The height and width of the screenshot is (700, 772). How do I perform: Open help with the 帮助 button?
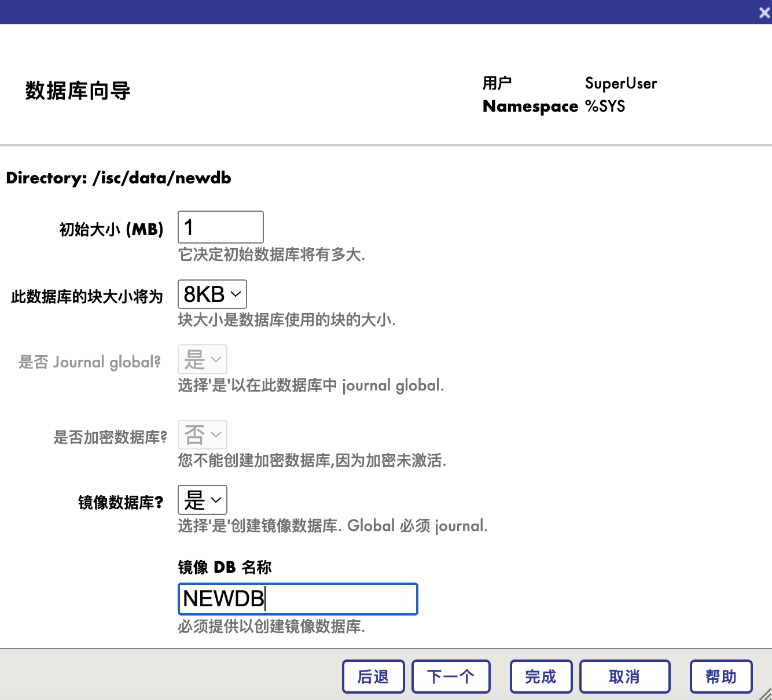coord(720,676)
